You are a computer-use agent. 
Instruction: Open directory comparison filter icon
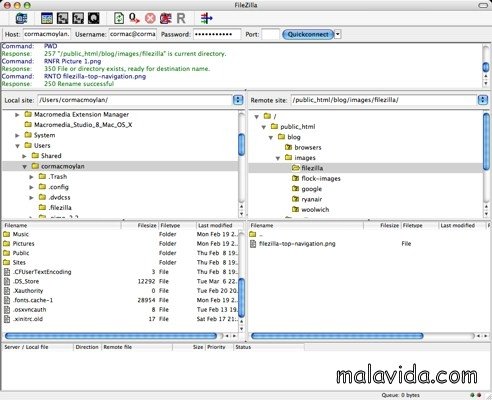(206, 18)
